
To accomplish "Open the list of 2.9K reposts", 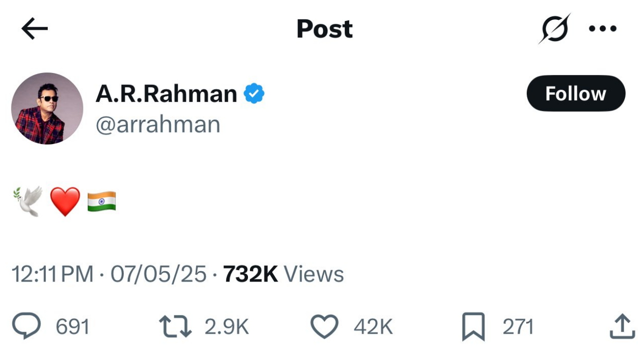I will click(x=226, y=326).
